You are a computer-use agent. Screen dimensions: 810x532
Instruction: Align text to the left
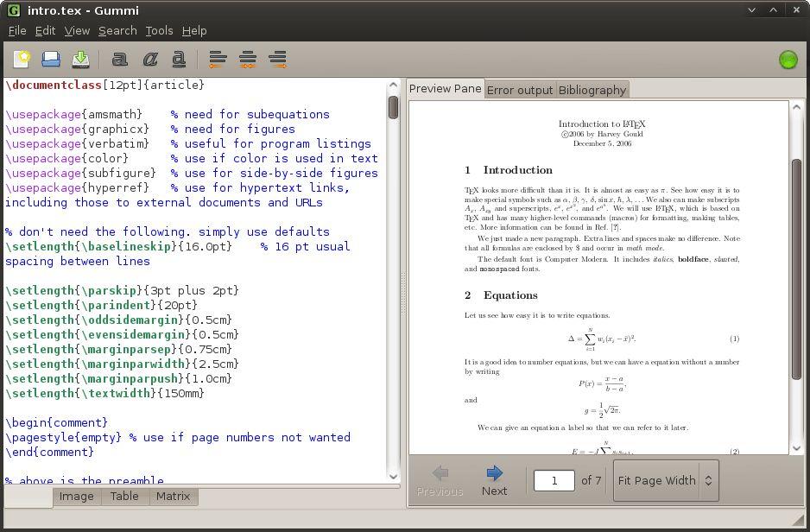(x=218, y=59)
